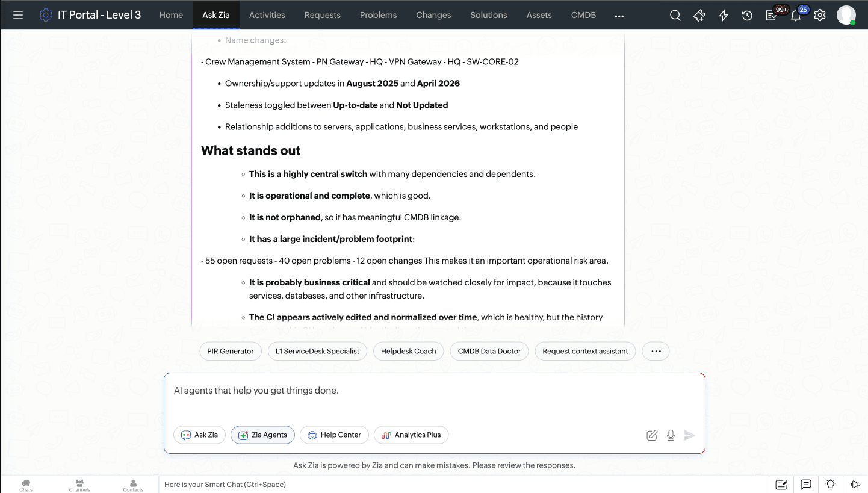
Task: Activate microphone voice input
Action: pos(671,435)
